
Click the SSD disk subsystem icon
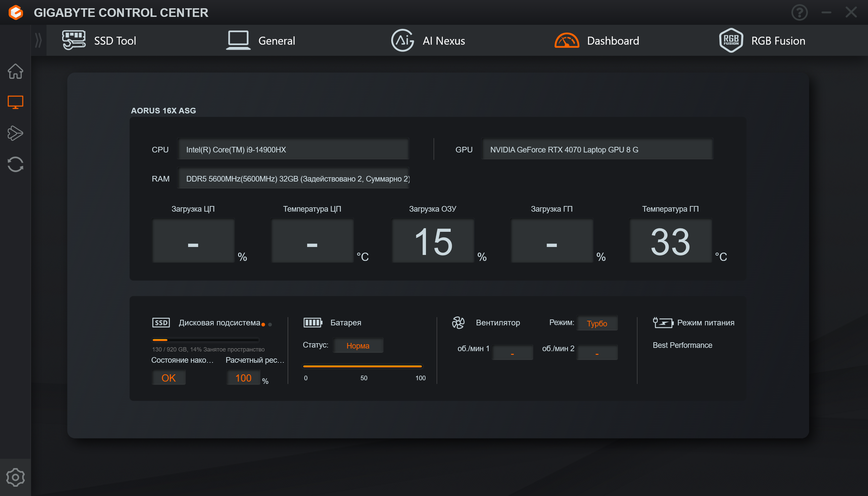tap(161, 322)
